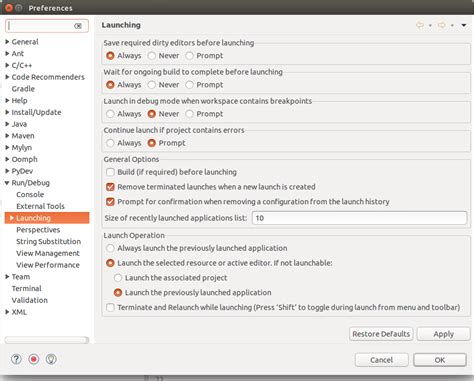Click the lightbulb tips icon

point(51,359)
